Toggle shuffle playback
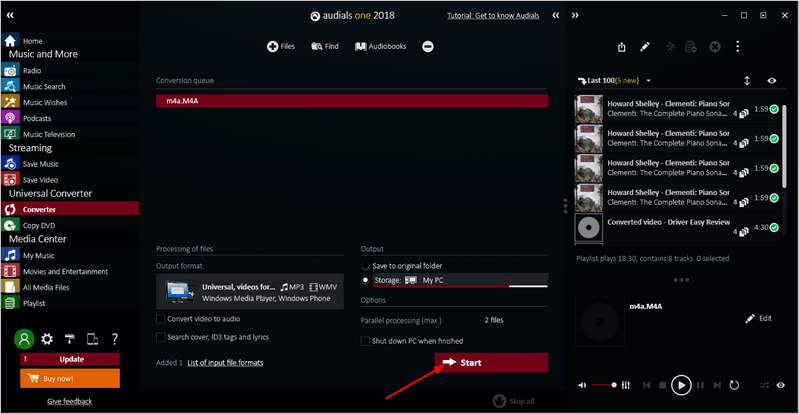The height and width of the screenshot is (414, 799). 764,385
